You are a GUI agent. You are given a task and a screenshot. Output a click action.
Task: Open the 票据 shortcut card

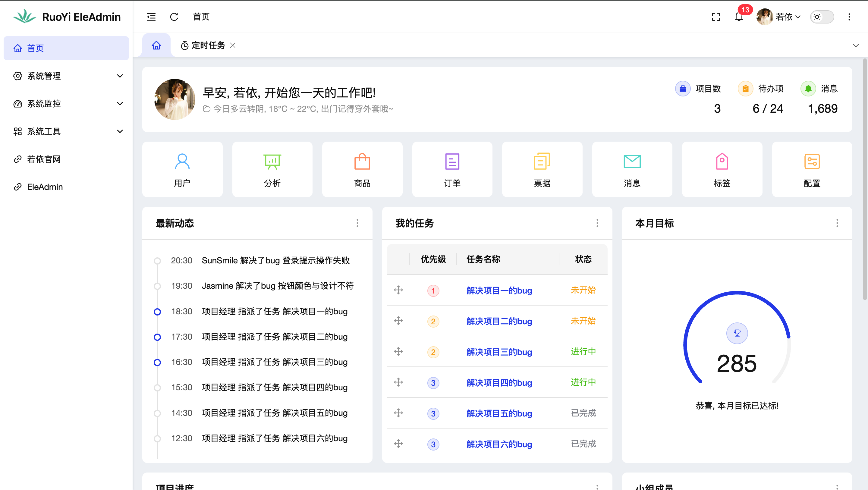click(x=542, y=170)
